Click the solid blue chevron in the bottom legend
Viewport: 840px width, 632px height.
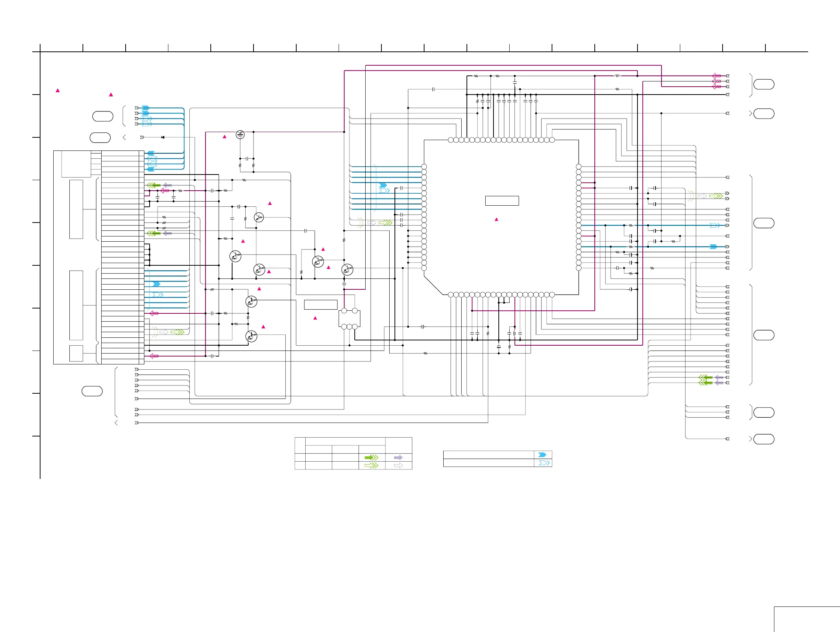542,455
